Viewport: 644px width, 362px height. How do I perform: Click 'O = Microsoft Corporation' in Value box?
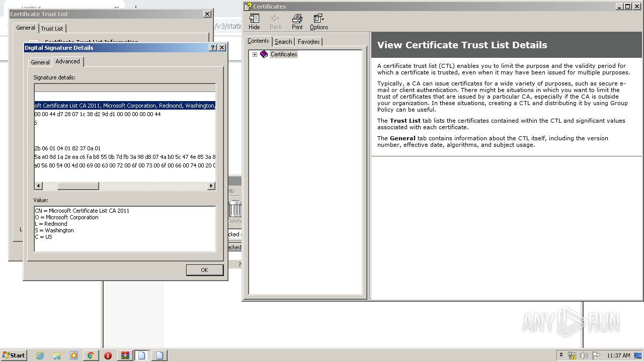coord(66,217)
